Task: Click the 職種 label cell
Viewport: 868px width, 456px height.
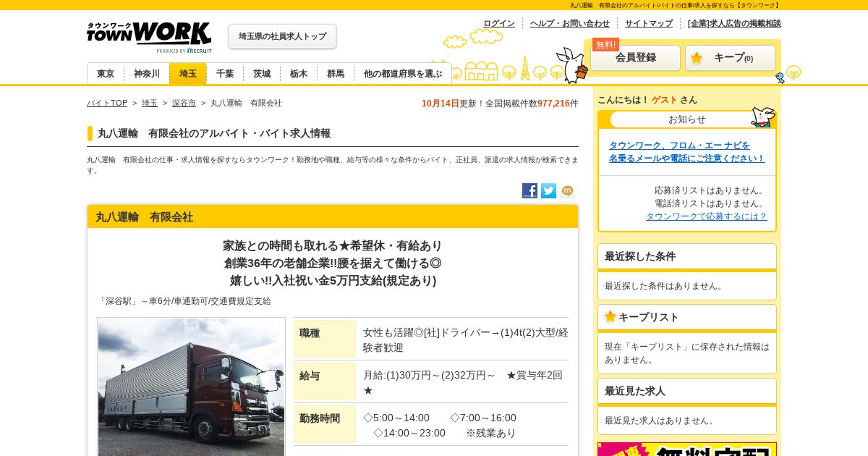Action: 325,339
